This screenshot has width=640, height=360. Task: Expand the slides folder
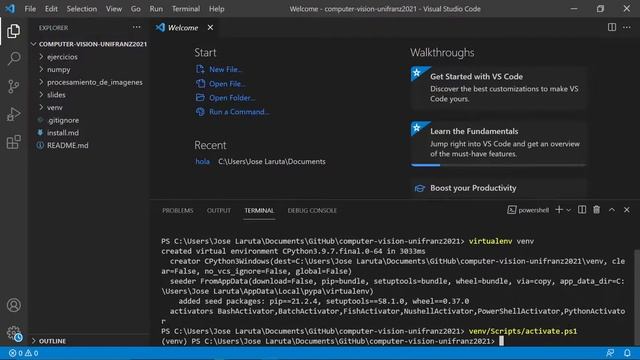(89, 95)
